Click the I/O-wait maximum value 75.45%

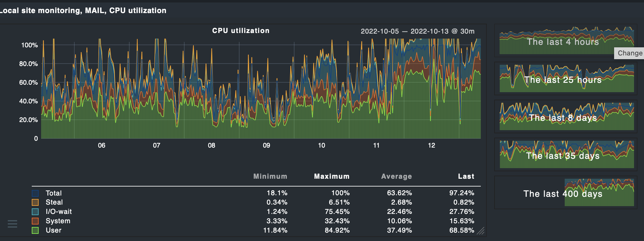337,212
